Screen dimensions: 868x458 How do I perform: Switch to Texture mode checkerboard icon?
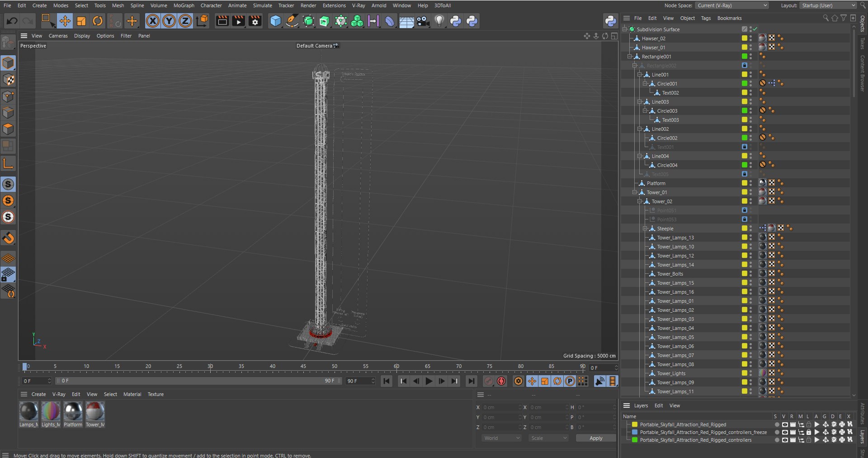pos(8,80)
